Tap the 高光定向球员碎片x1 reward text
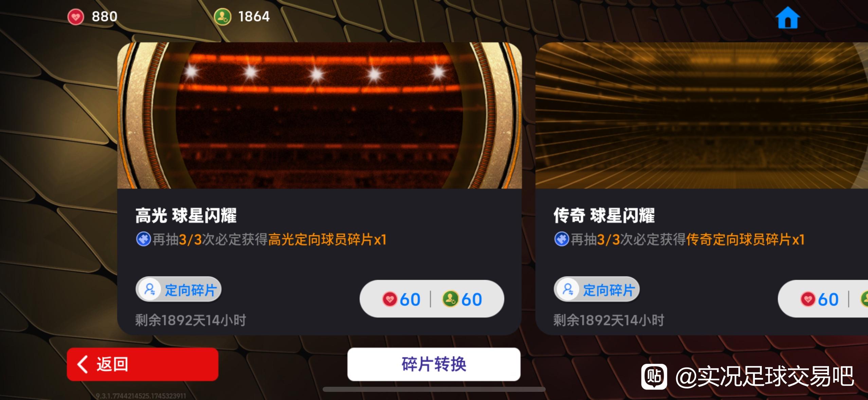The height and width of the screenshot is (400, 868). (x=327, y=240)
